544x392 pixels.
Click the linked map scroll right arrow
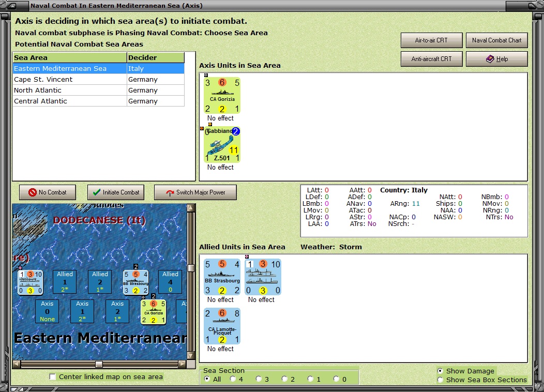pos(182,364)
